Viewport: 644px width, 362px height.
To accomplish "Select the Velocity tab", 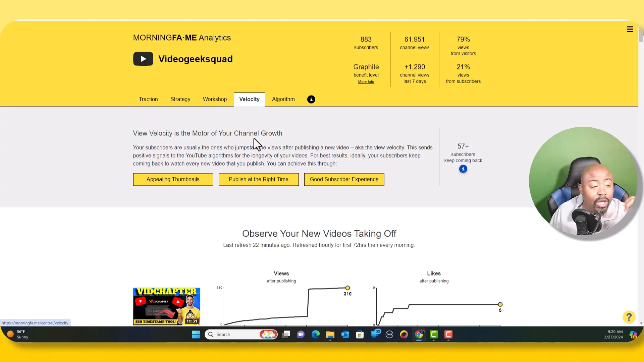I will [x=249, y=99].
